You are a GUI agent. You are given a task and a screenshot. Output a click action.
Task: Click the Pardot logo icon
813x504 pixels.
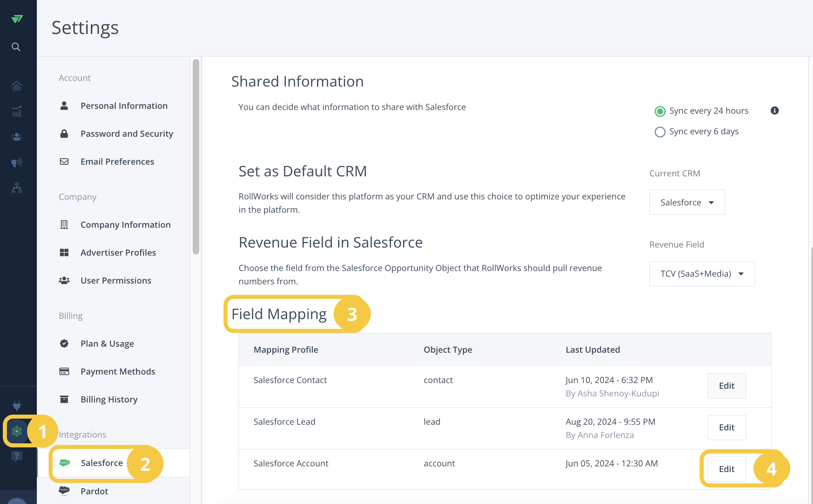[x=64, y=491]
